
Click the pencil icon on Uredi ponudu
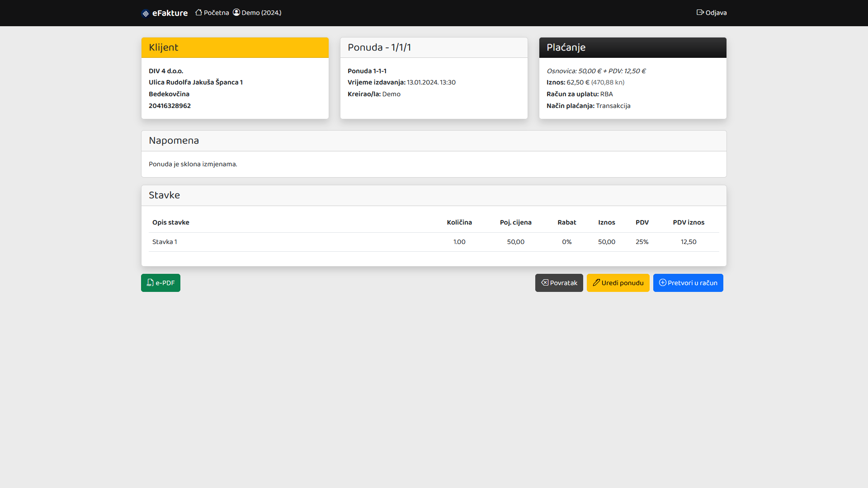click(596, 283)
